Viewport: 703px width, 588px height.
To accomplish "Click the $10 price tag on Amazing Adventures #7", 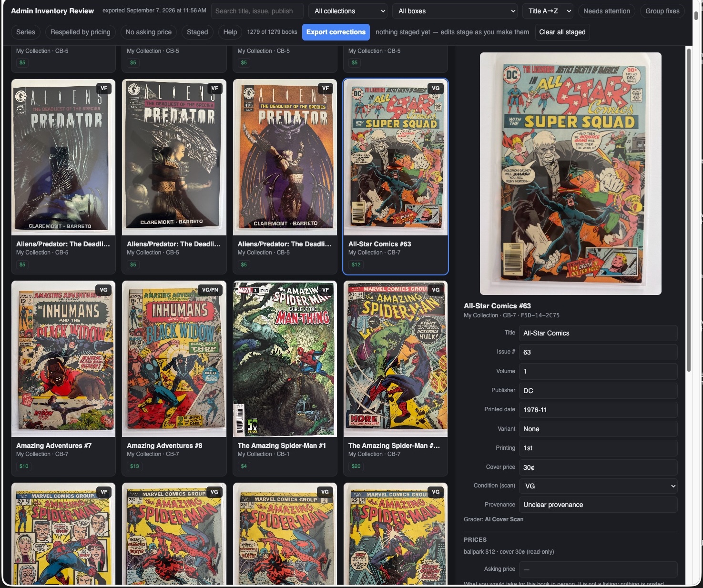I will point(24,466).
